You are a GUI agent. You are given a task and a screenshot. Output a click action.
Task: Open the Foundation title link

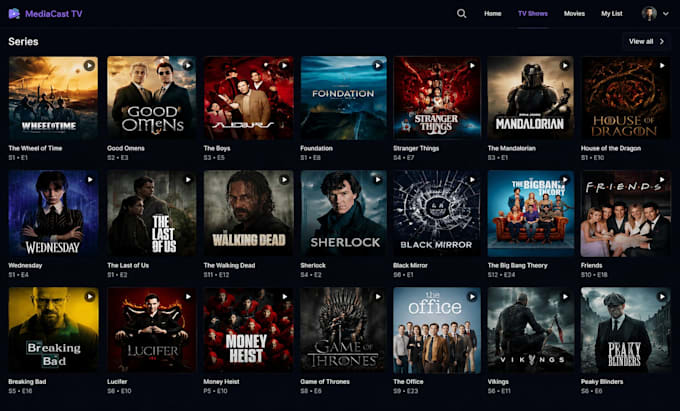[x=317, y=148]
